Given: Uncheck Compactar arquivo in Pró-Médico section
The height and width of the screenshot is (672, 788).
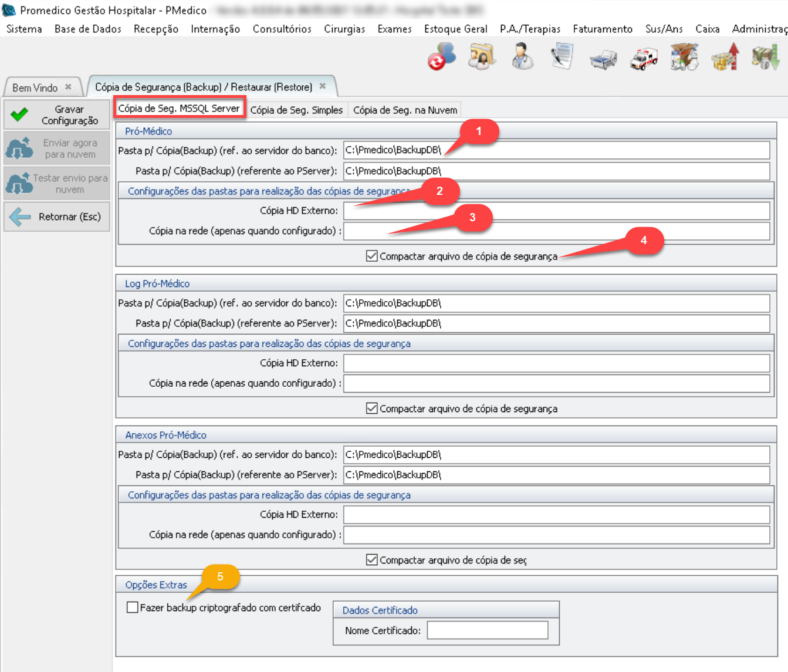Looking at the screenshot, I should coord(372,256).
